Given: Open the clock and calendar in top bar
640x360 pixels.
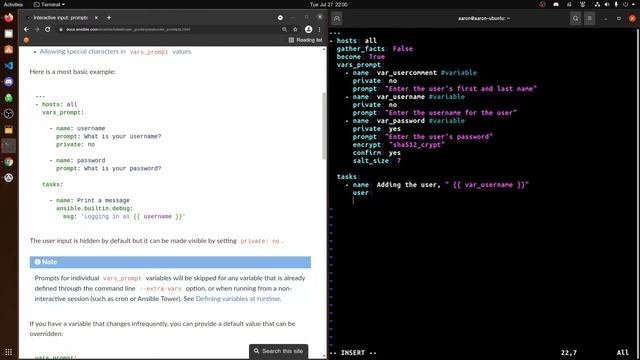Looking at the screenshot, I should tap(329, 4).
